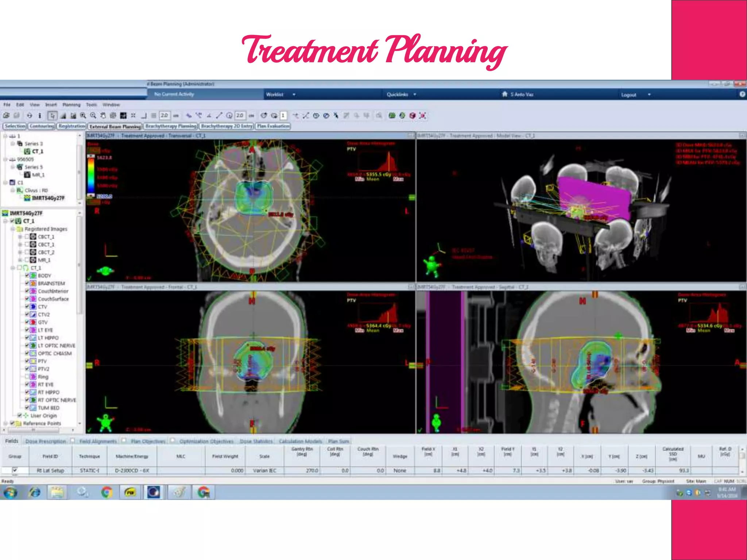Screen dimensions: 747x560
Task: Click the zoom-in magnifier tool
Action: pyautogui.click(x=83, y=116)
